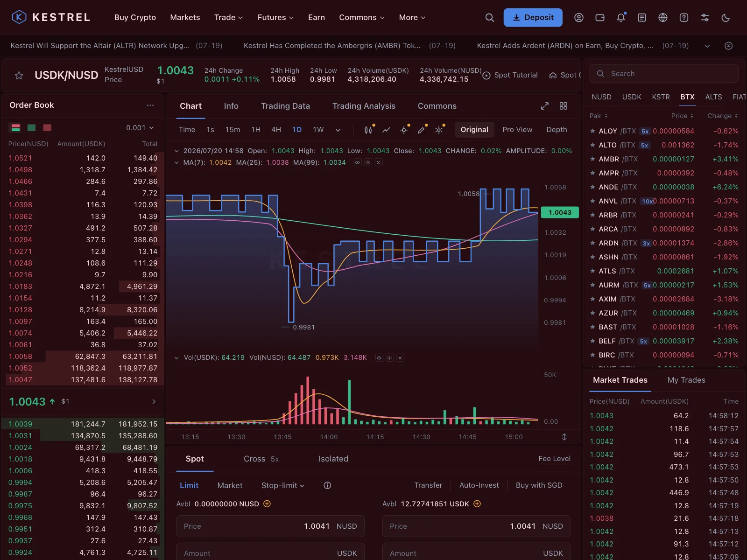Open chart settings gear icon
This screenshot has width=747, height=560.
point(439,130)
